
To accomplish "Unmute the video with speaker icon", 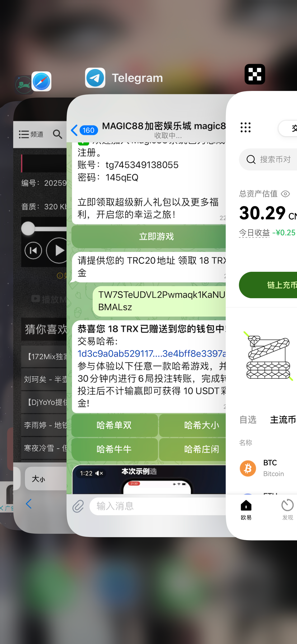I will [99, 473].
